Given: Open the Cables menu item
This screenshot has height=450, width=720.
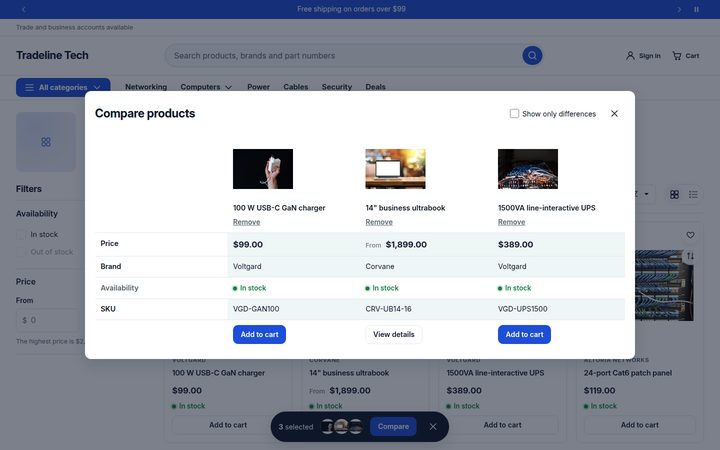Looking at the screenshot, I should point(296,87).
